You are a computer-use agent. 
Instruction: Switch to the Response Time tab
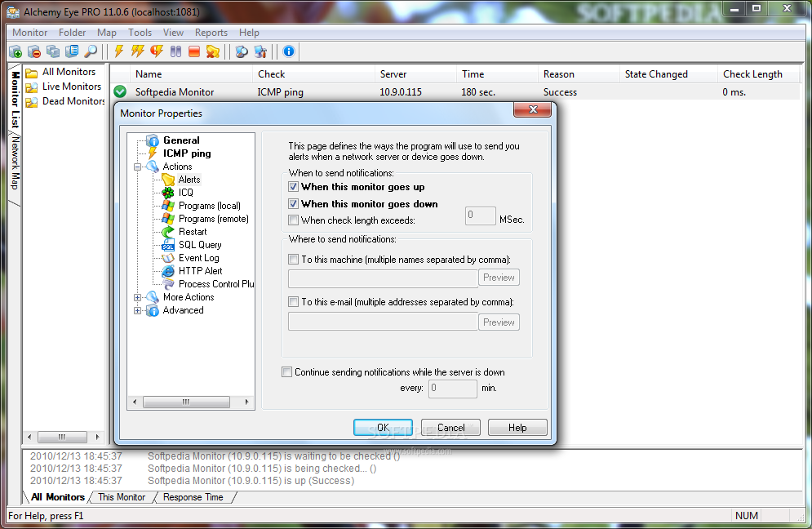pos(193,497)
